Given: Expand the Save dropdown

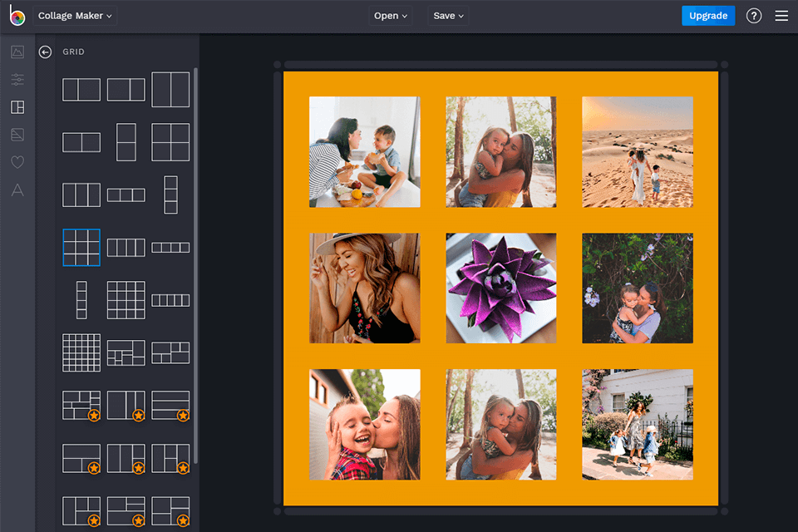Looking at the screenshot, I should pyautogui.click(x=447, y=15).
